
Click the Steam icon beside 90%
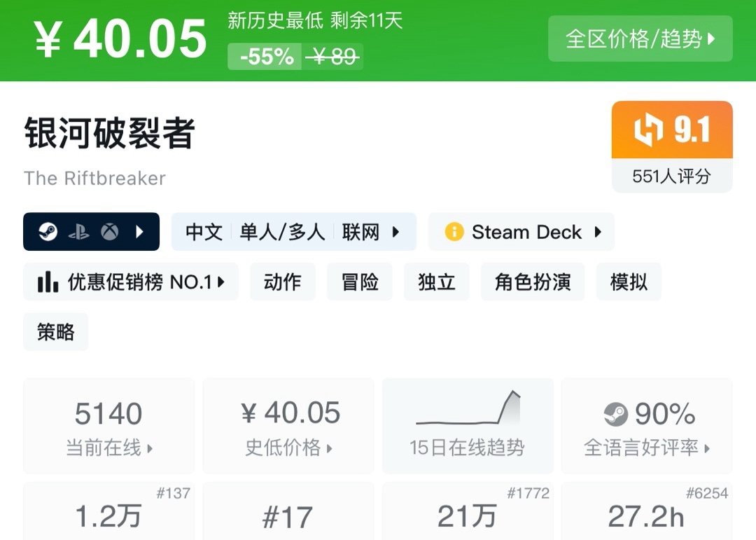(616, 415)
